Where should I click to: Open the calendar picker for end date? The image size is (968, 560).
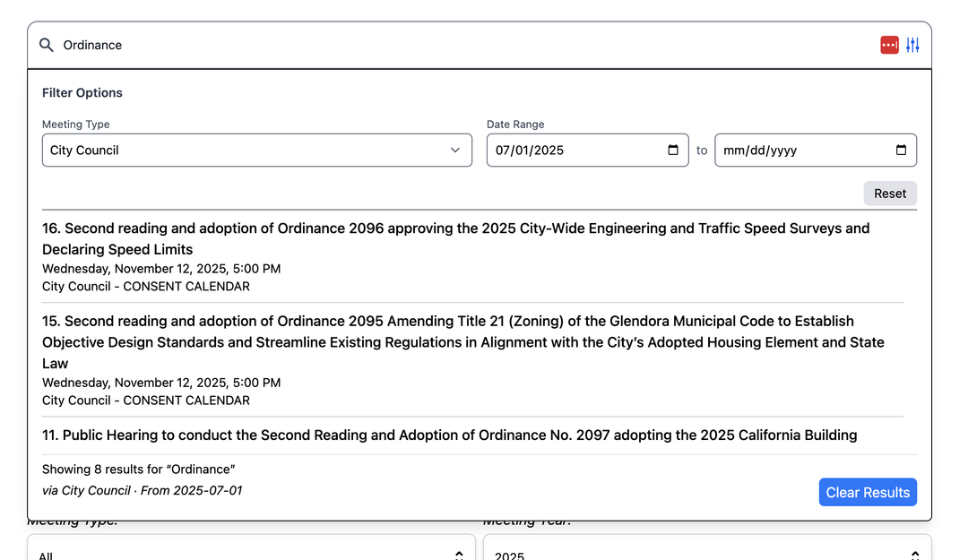(x=901, y=151)
